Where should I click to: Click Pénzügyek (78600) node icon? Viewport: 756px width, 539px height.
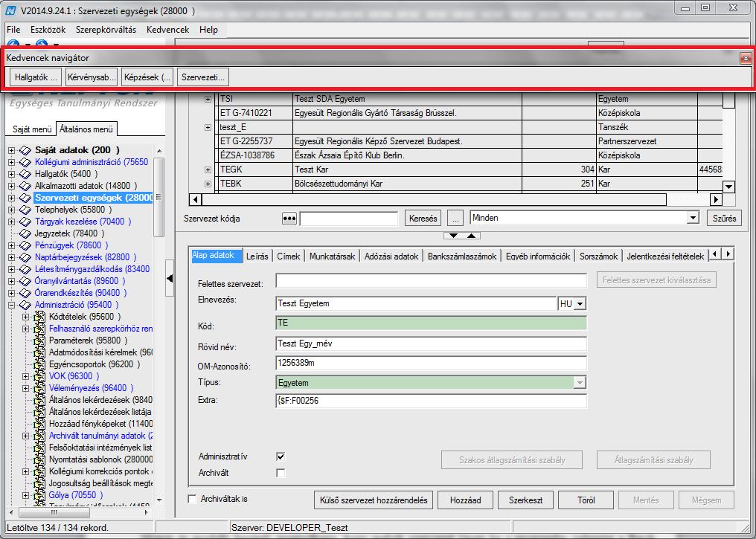[25, 245]
